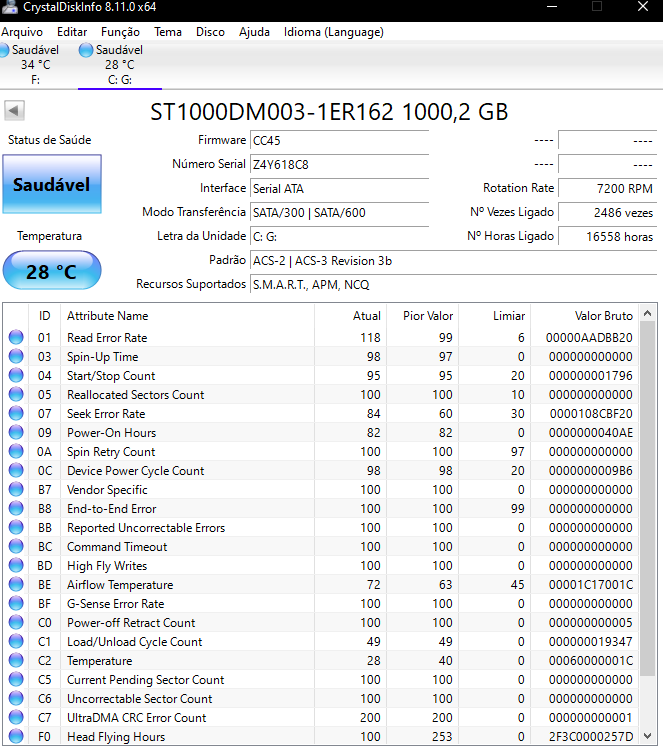Click the scrollbar up arrow in attribute list
Screen dimensions: 663x749
pyautogui.click(x=648, y=313)
